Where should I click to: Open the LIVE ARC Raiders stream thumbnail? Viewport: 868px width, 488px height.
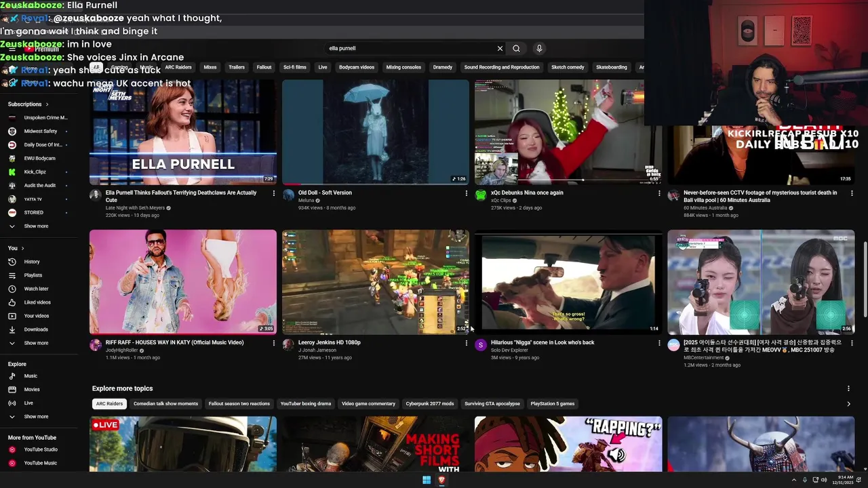[183, 444]
